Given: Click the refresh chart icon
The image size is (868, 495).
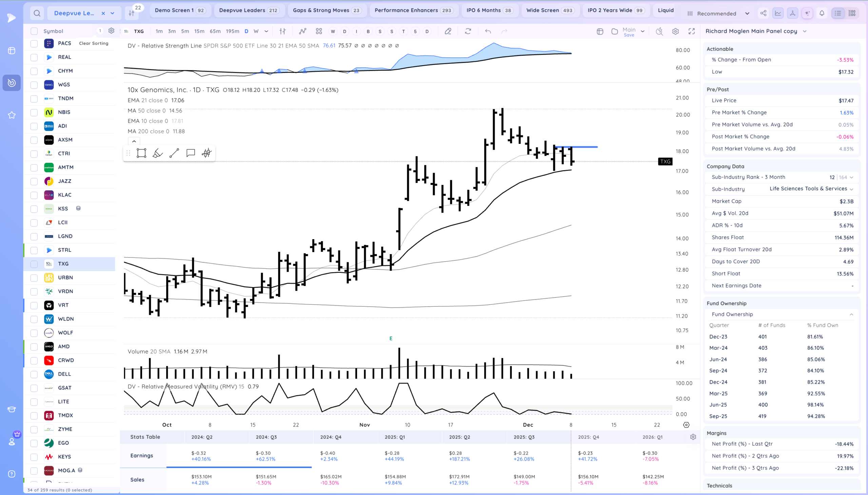Looking at the screenshot, I should click(x=468, y=31).
